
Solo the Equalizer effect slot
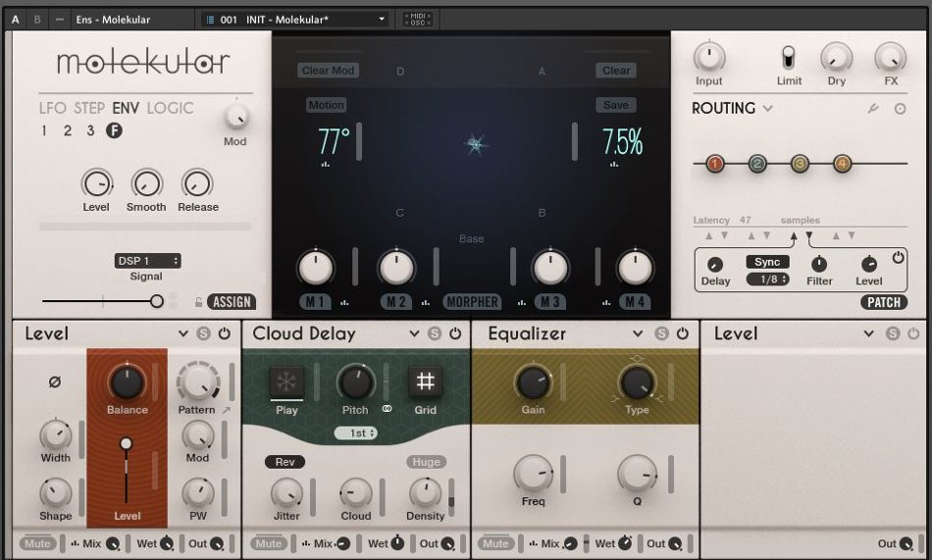coord(662,334)
